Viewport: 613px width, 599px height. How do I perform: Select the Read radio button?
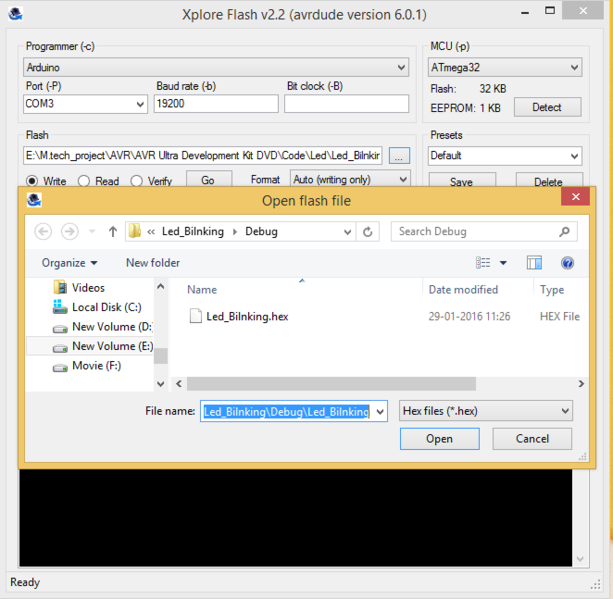[x=84, y=181]
